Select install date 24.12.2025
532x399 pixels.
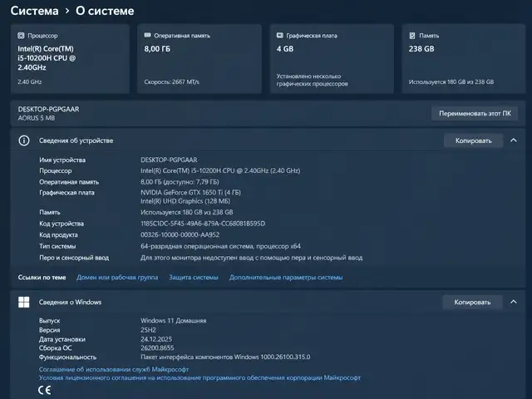pos(156,339)
